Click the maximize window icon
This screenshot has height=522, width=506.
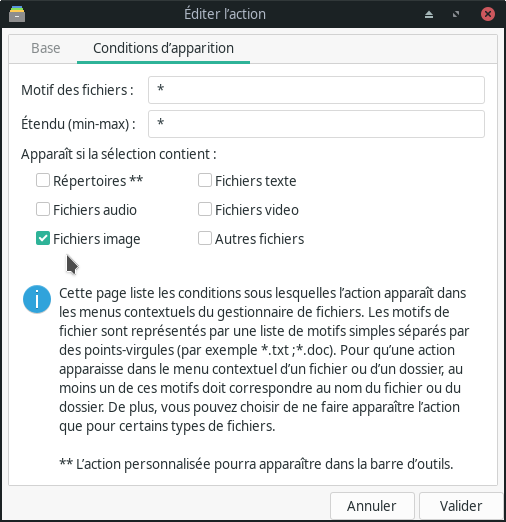[x=456, y=14]
